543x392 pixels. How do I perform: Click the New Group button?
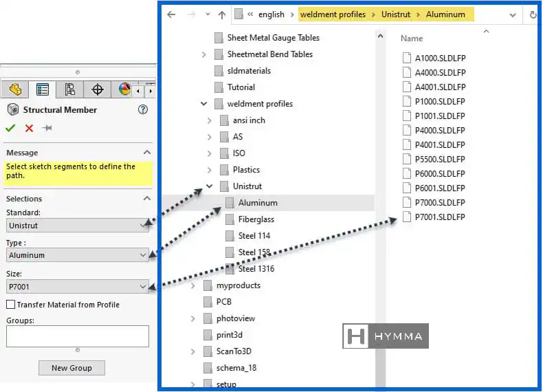click(x=71, y=368)
